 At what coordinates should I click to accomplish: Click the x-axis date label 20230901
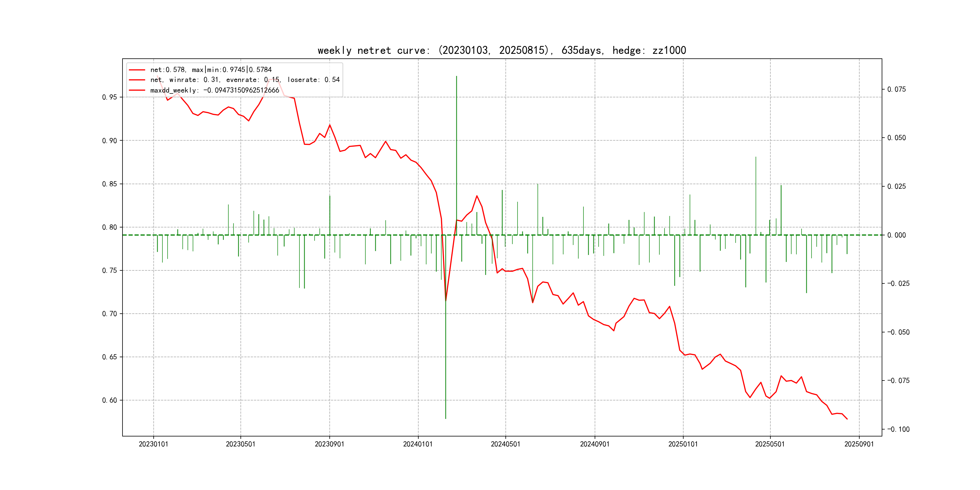coord(329,444)
